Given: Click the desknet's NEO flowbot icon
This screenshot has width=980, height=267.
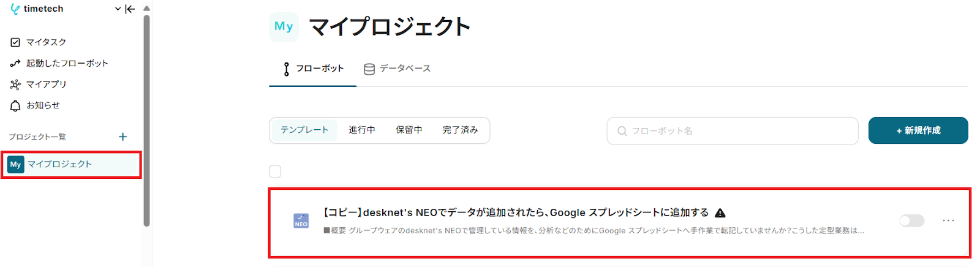Looking at the screenshot, I should (x=301, y=220).
